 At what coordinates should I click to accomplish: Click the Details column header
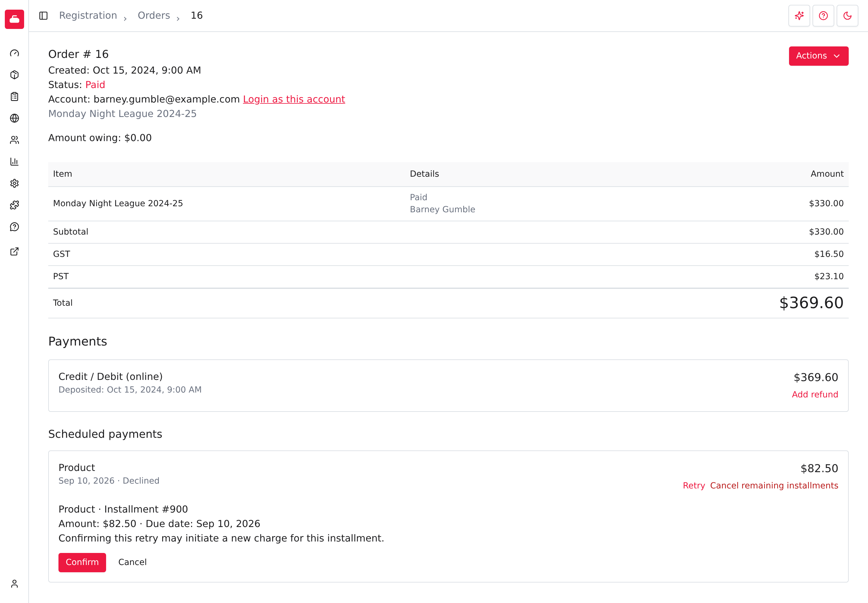425,174
